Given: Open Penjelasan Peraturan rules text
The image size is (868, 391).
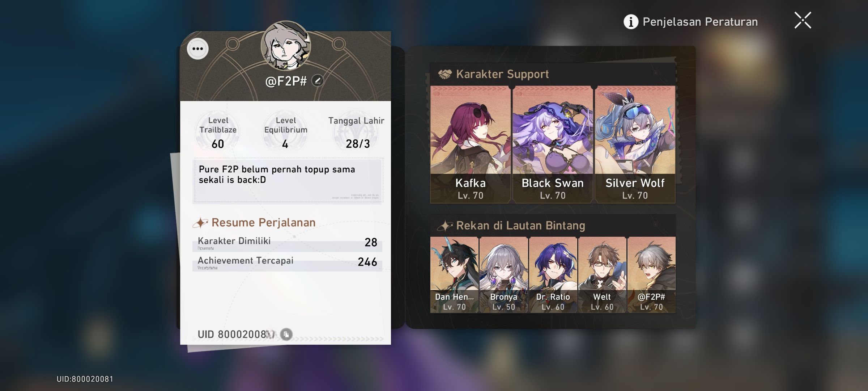Looking at the screenshot, I should click(x=700, y=22).
